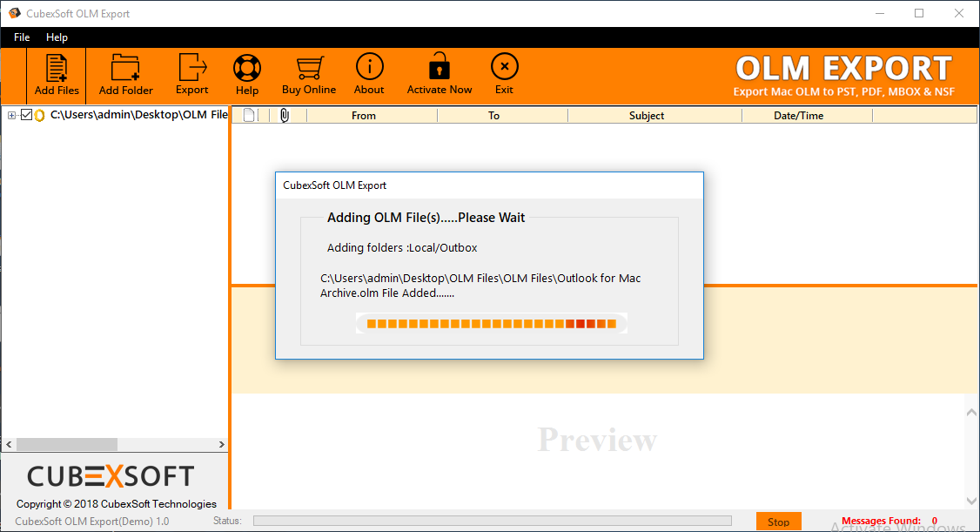Click the 'Copyright © 2018 CubexSoft Technologies' text
Image resolution: width=980 pixels, height=532 pixels.
[117, 504]
